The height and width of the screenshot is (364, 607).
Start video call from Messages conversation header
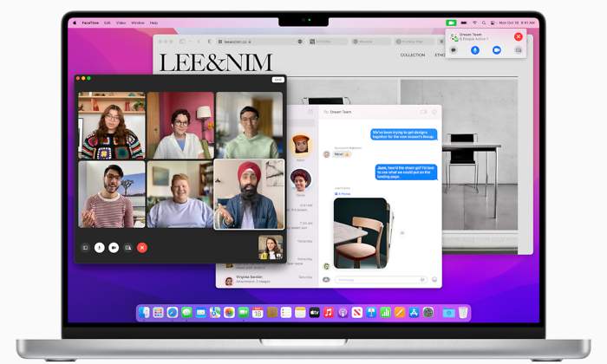(x=423, y=112)
